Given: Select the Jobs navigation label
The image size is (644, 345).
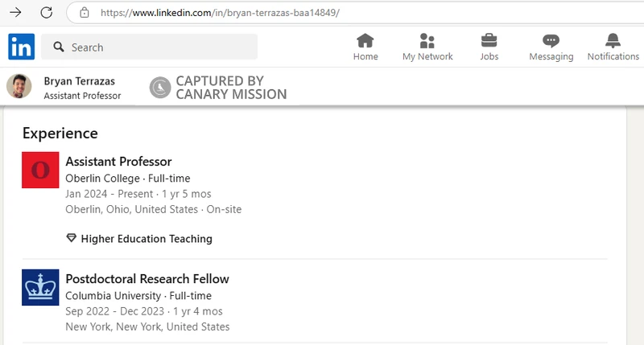Looking at the screenshot, I should [489, 56].
